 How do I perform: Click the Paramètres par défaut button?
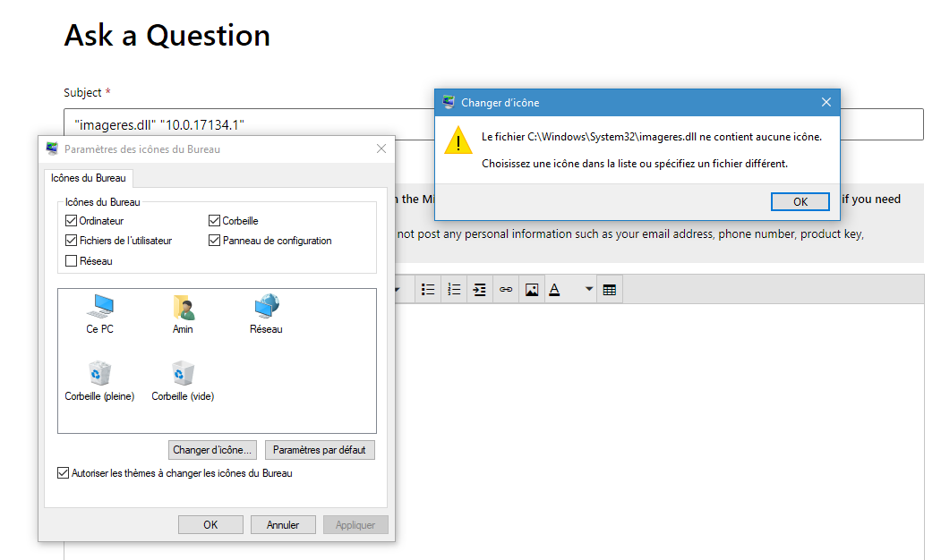320,450
